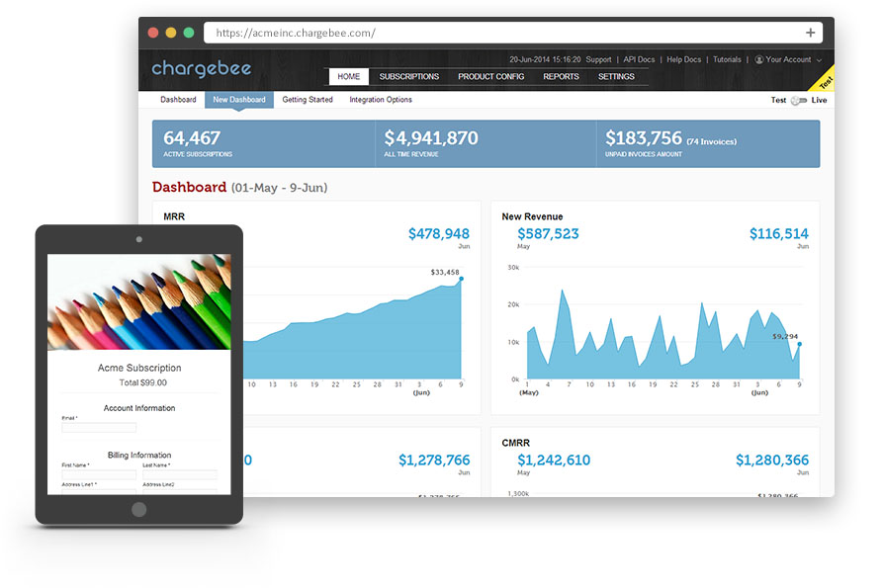Open the Help Docs link
The height and width of the screenshot is (588, 883).
tap(683, 59)
